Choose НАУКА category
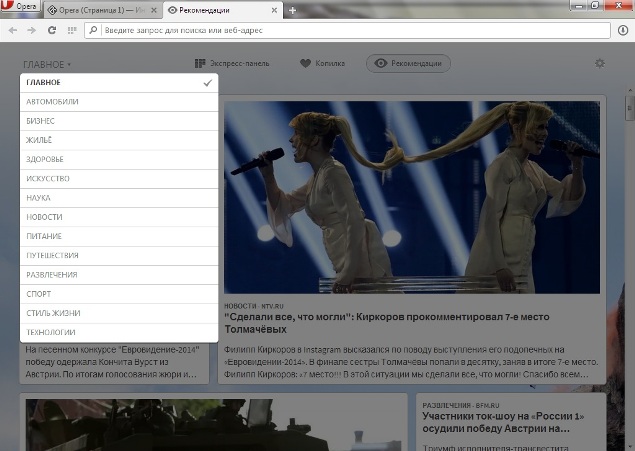The width and height of the screenshot is (635, 451). pyautogui.click(x=119, y=198)
